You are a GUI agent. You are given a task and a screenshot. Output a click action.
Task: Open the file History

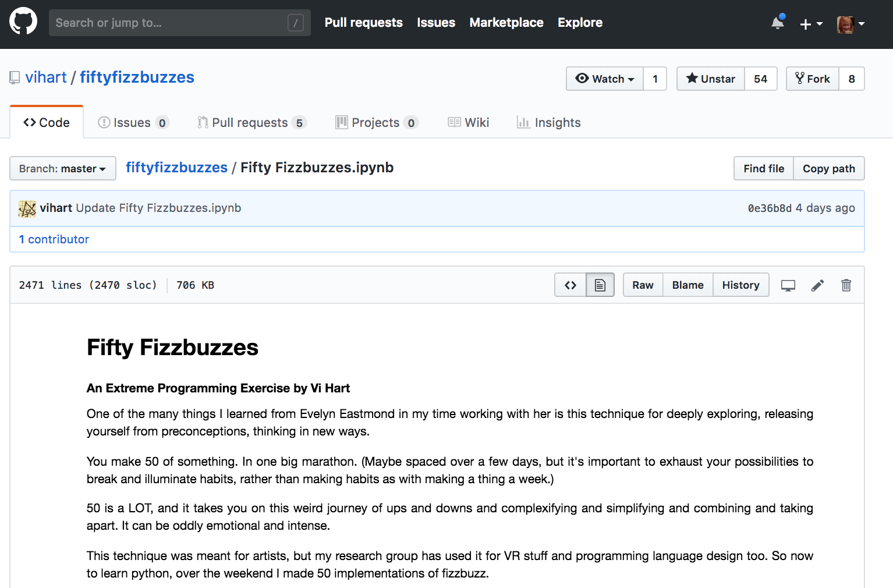(x=740, y=285)
